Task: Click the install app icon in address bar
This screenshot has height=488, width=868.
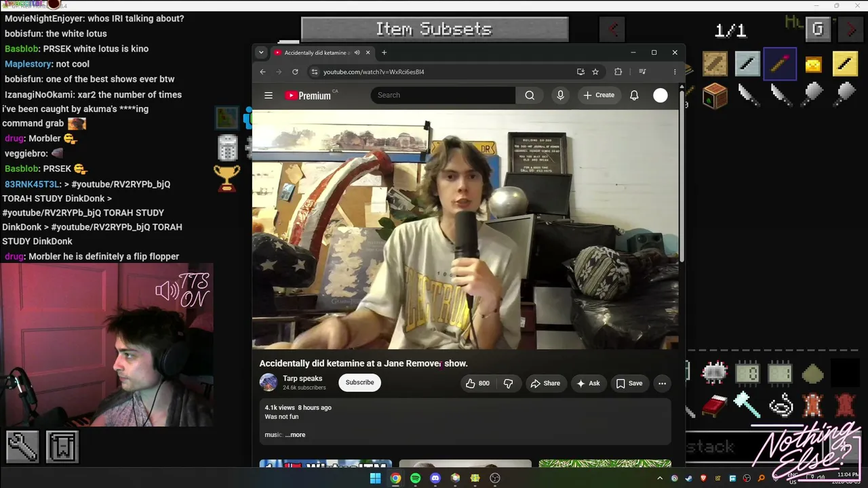Action: click(580, 72)
